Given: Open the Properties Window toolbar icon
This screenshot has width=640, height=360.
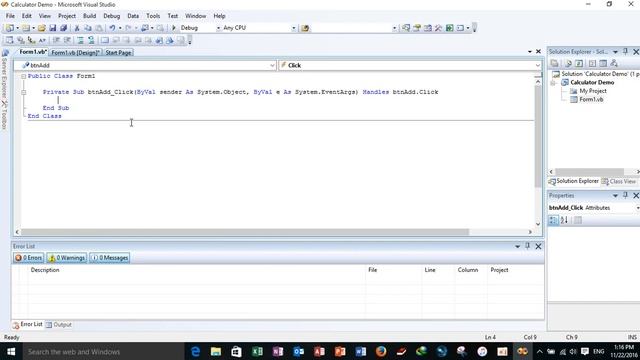Looking at the screenshot, I should coord(417,28).
